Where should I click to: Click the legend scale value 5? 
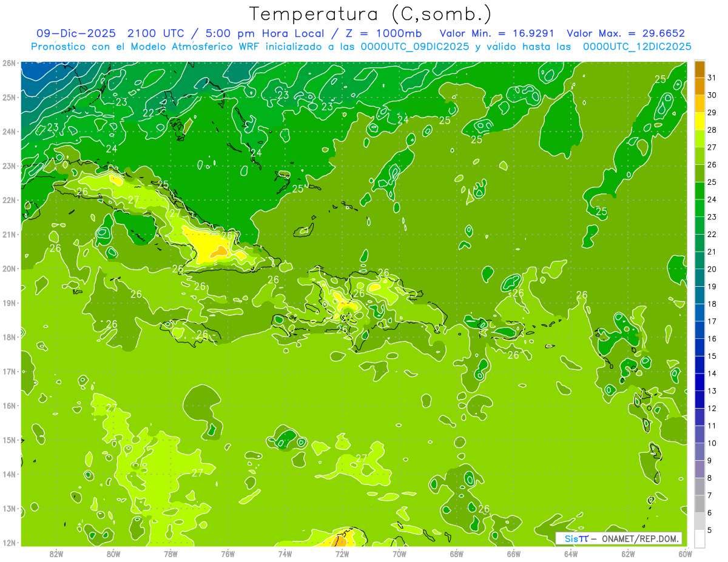click(x=710, y=530)
